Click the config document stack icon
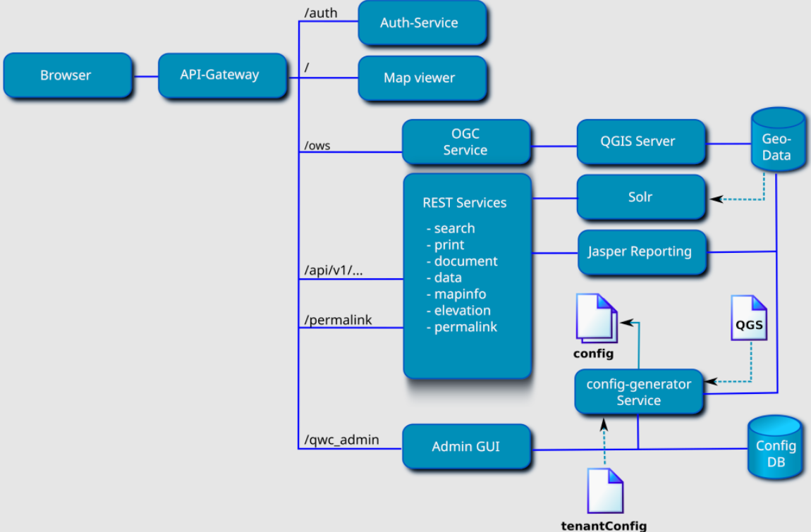The image size is (811, 532). pyautogui.click(x=596, y=318)
